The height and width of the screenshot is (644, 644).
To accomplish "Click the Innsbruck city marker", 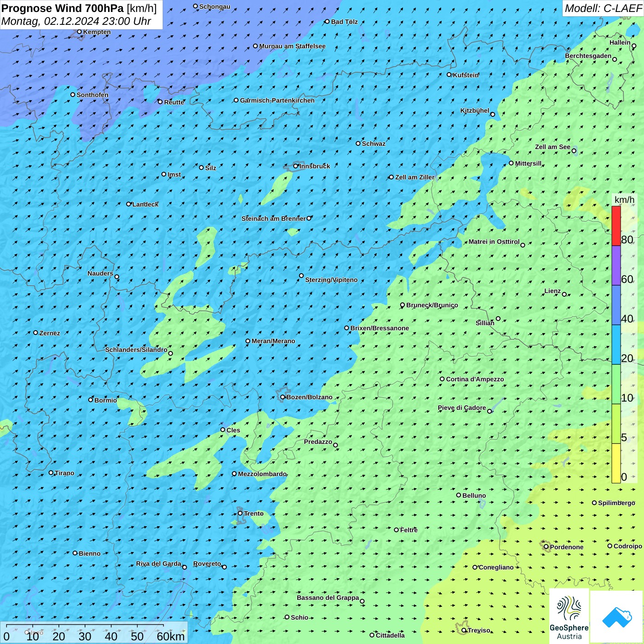I will (x=296, y=166).
